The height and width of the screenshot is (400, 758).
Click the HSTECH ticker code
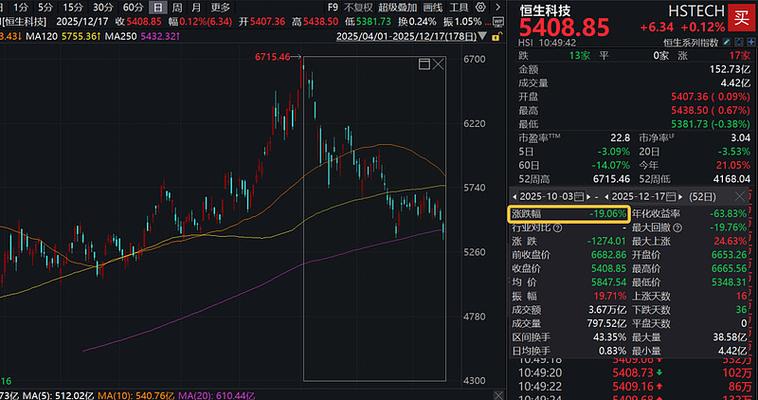click(697, 11)
